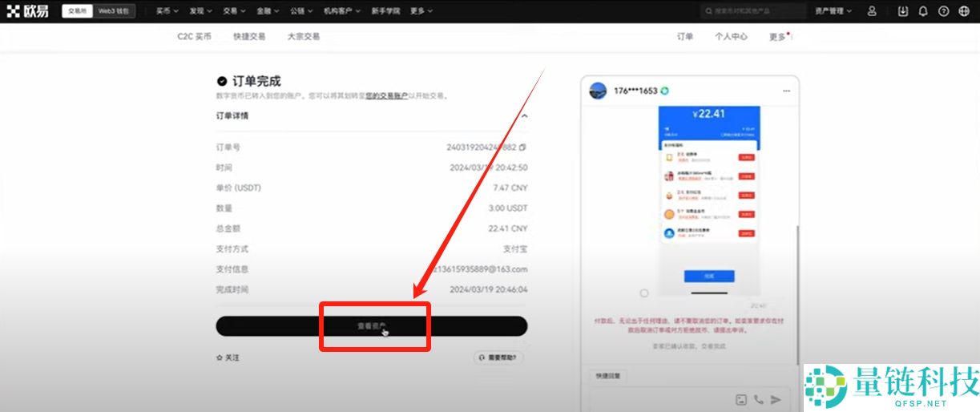
Task: Click the 支付宝 payment method value
Action: point(515,249)
